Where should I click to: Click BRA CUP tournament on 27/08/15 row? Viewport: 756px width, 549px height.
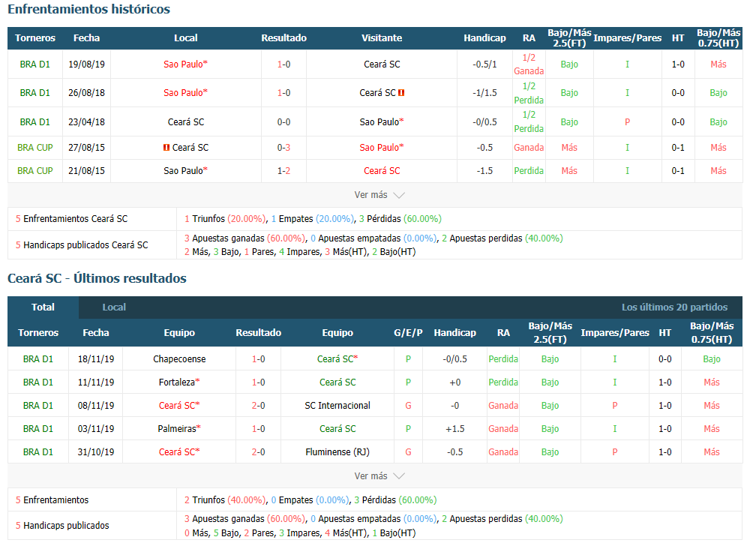coord(34,148)
